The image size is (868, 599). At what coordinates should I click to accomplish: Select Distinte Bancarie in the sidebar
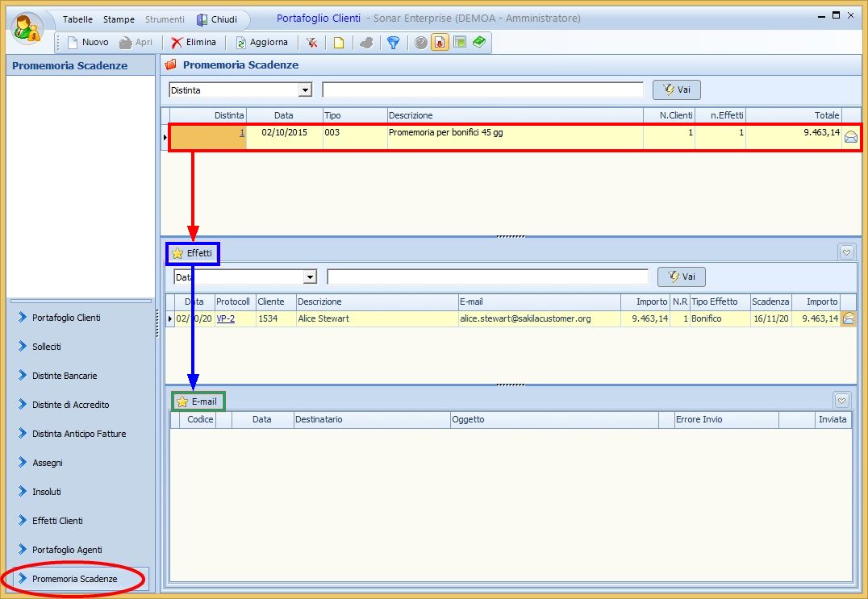click(x=65, y=376)
